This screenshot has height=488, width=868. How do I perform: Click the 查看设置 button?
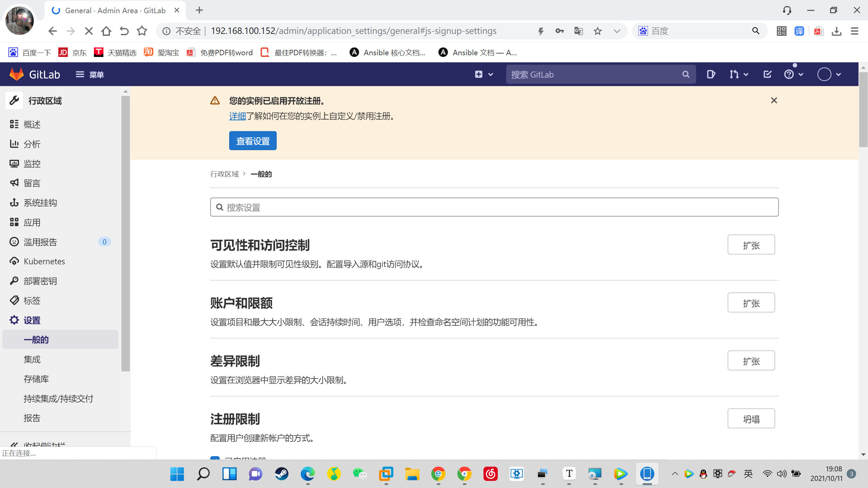pyautogui.click(x=253, y=141)
